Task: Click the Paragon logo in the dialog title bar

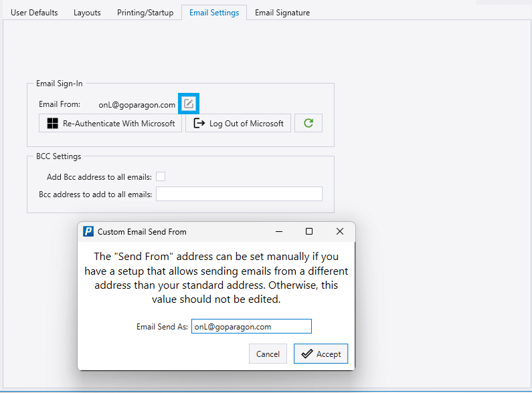Action: click(88, 231)
